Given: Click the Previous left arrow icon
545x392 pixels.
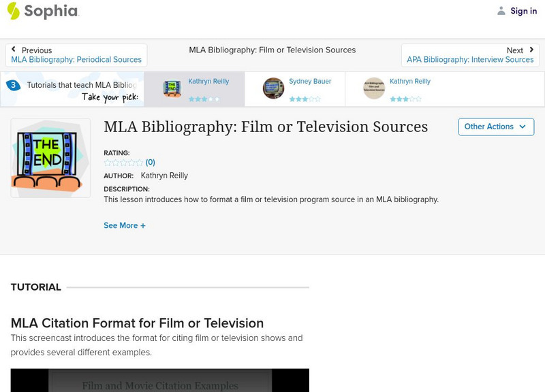Looking at the screenshot, I should 14,50.
